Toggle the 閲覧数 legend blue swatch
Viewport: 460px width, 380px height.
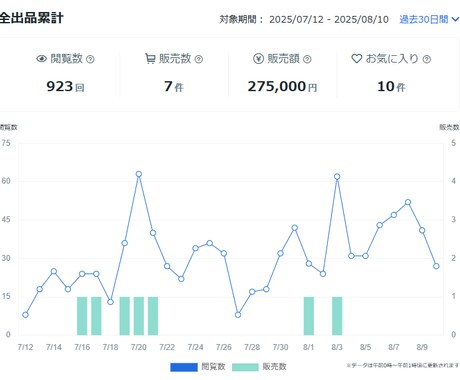[x=184, y=367]
